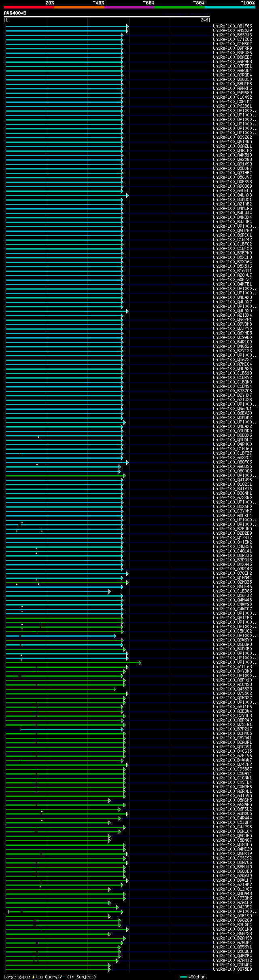
Task: Click UniRef100_Q4LAX3 entry
Action: [232, 195]
